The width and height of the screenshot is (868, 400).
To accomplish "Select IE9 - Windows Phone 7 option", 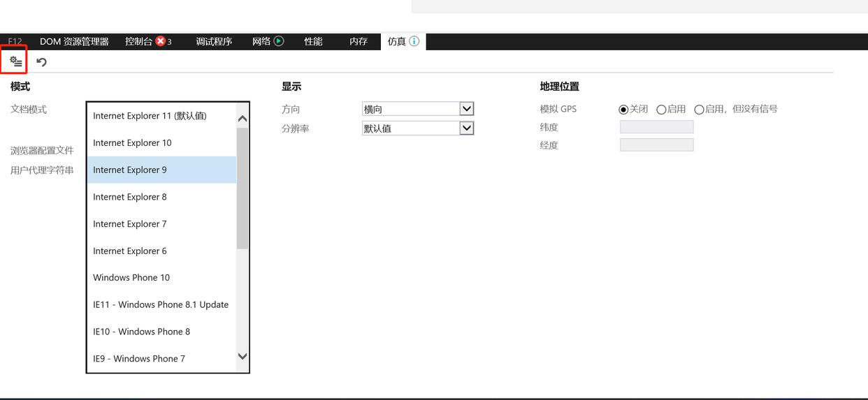I will click(x=161, y=359).
